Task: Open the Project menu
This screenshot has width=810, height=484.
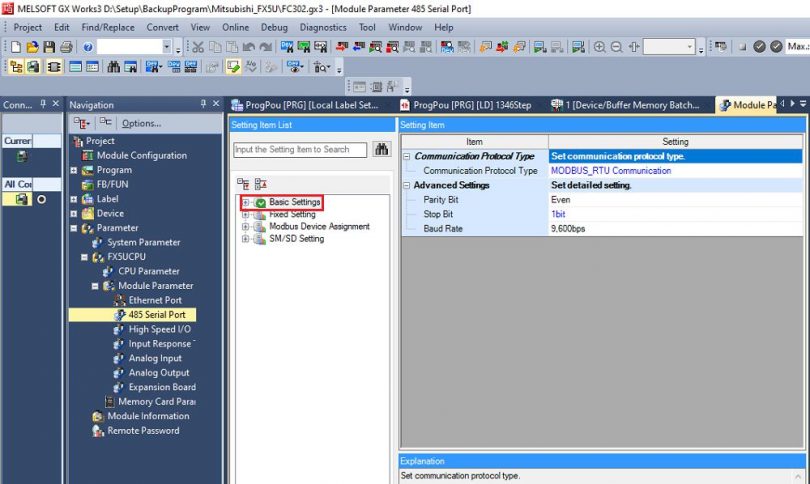Action: (x=27, y=27)
